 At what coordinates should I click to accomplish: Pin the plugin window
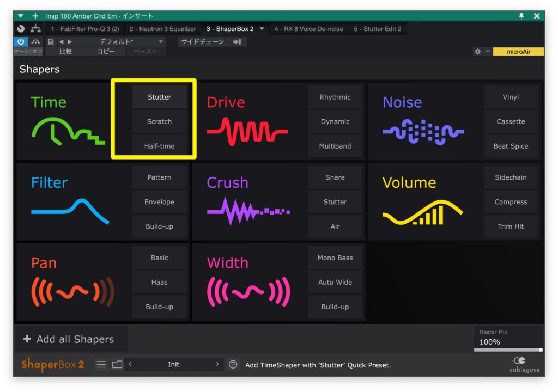click(521, 16)
